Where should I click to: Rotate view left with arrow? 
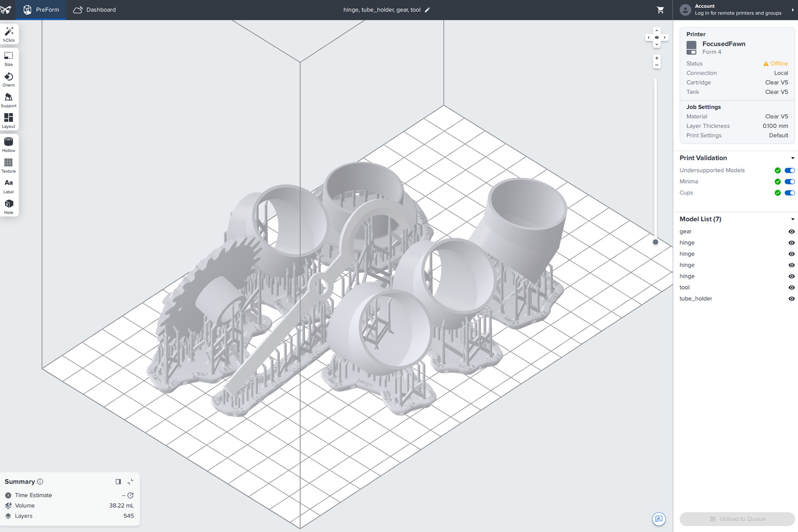point(649,38)
